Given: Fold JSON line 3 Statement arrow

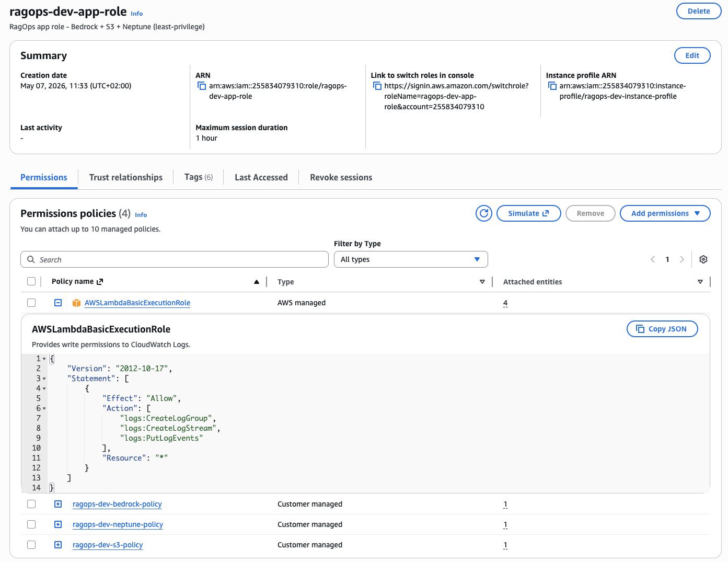Looking at the screenshot, I should click(44, 379).
